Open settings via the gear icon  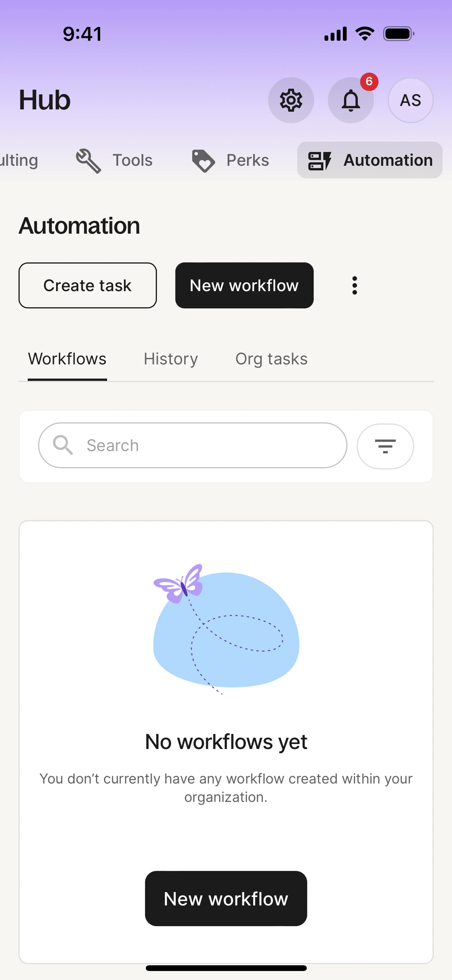(291, 100)
